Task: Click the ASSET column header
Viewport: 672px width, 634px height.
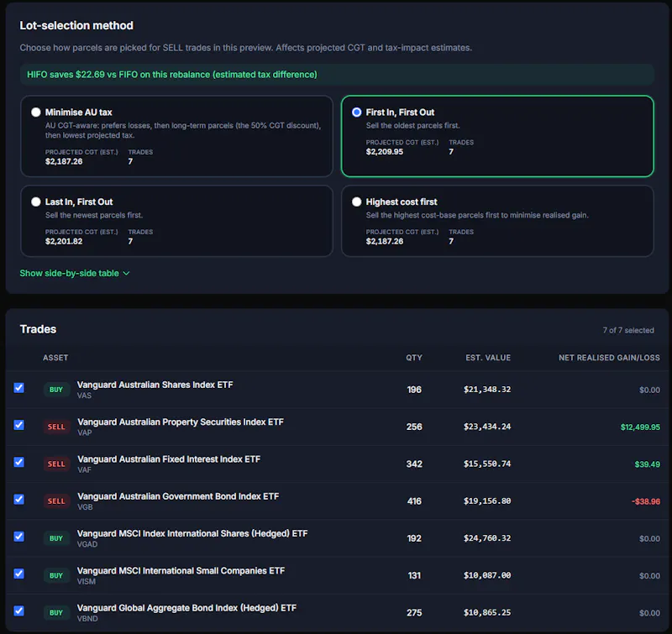Action: tap(55, 358)
